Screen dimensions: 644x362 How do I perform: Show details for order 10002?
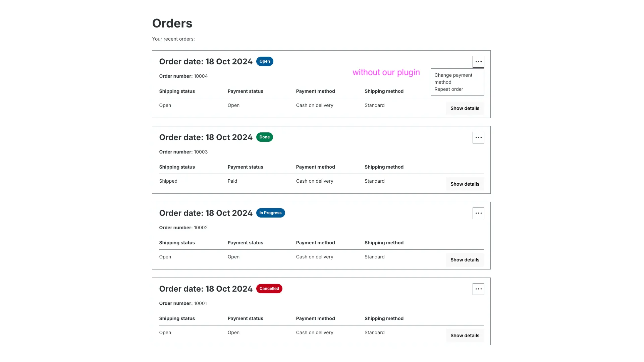465,260
